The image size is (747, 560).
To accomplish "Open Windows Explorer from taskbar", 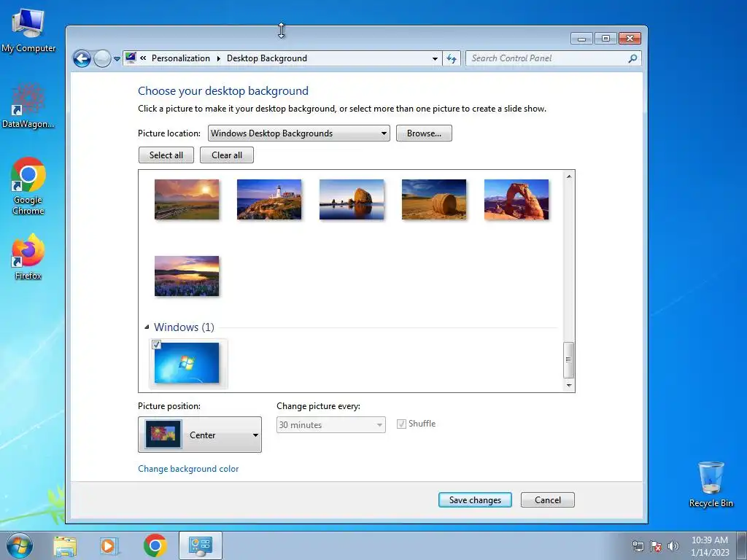I will coord(65,545).
